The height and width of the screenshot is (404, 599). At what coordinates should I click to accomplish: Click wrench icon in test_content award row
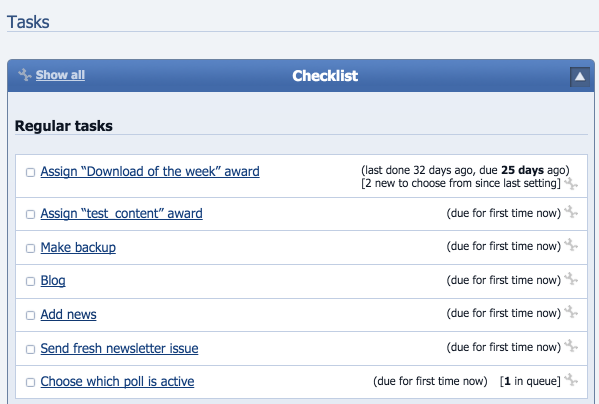(571, 212)
